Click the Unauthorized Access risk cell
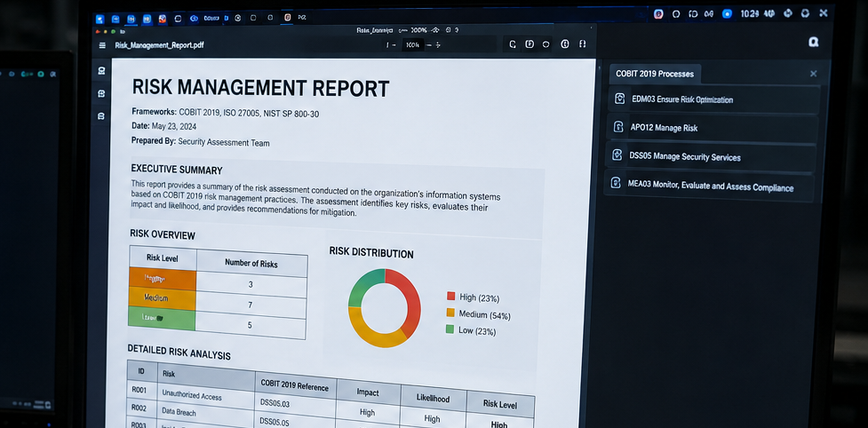Viewport: 868px width, 428px height. click(206, 396)
